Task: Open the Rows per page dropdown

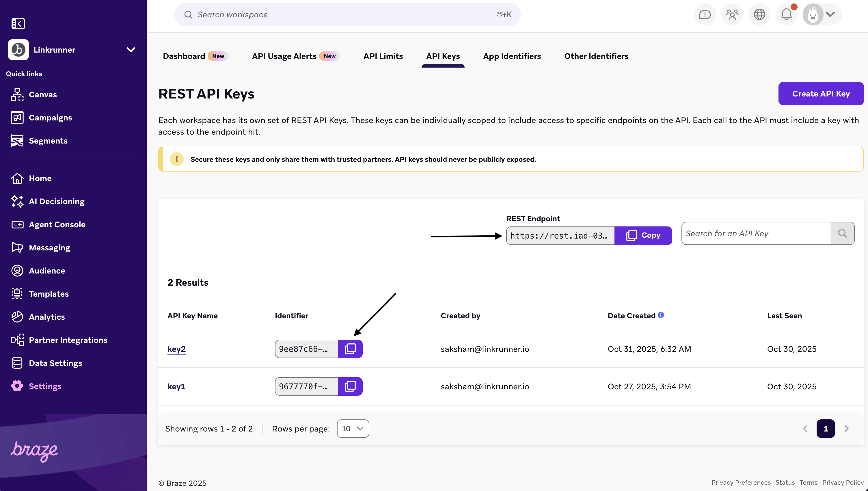Action: [x=353, y=429]
